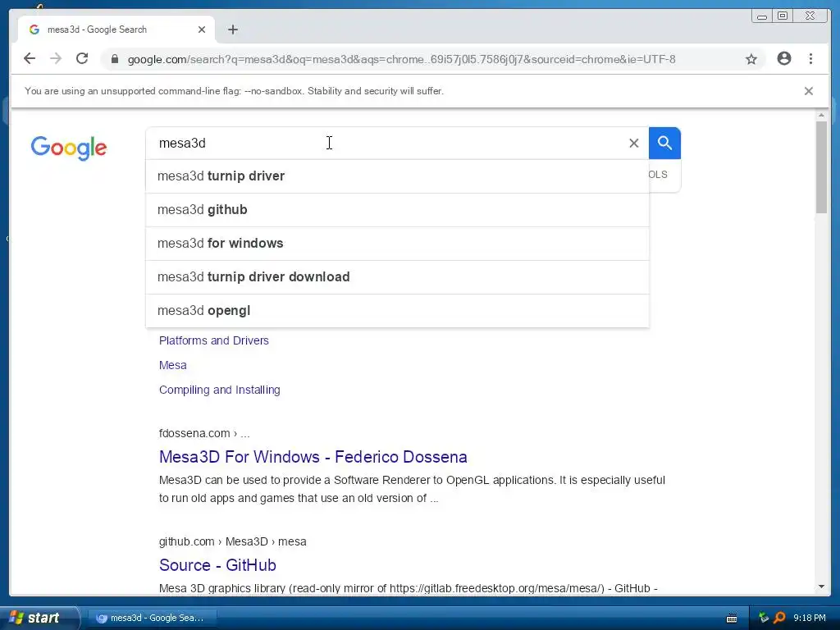
Task: Choose suggestion 'mesa3d turnip driver download'
Action: point(397,277)
